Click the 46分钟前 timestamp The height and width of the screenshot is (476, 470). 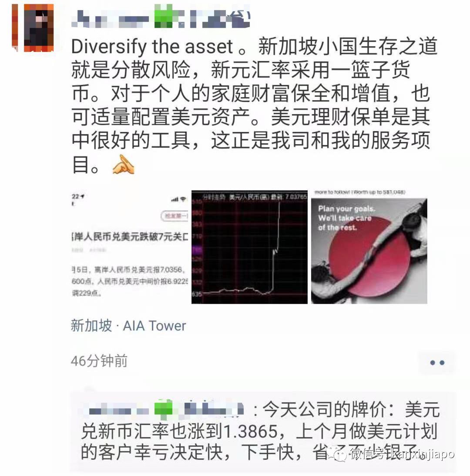(99, 361)
